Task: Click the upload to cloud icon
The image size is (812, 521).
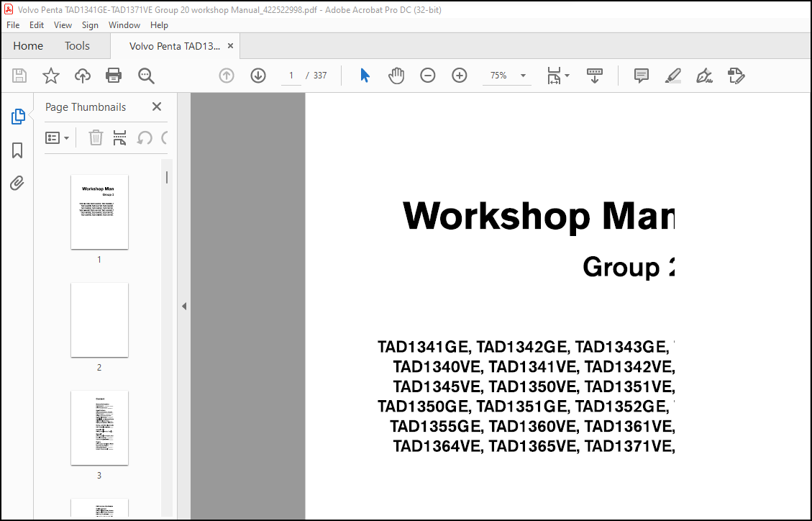Action: coord(82,76)
